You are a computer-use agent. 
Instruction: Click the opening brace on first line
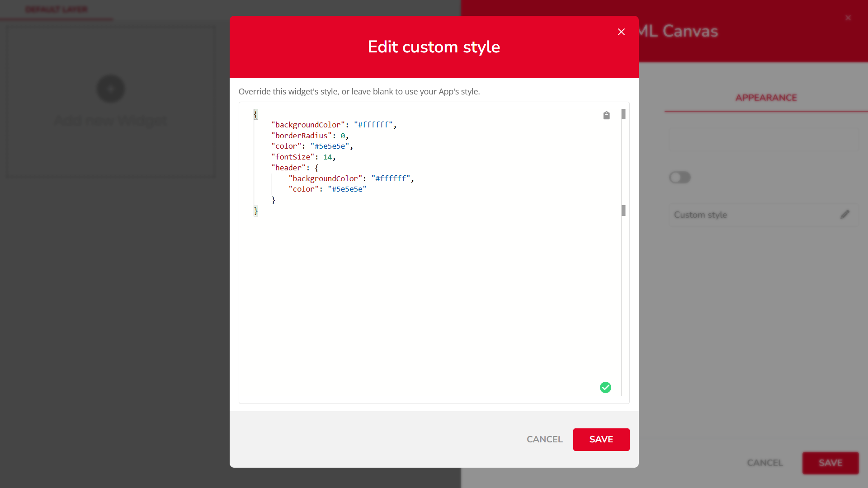(x=255, y=114)
